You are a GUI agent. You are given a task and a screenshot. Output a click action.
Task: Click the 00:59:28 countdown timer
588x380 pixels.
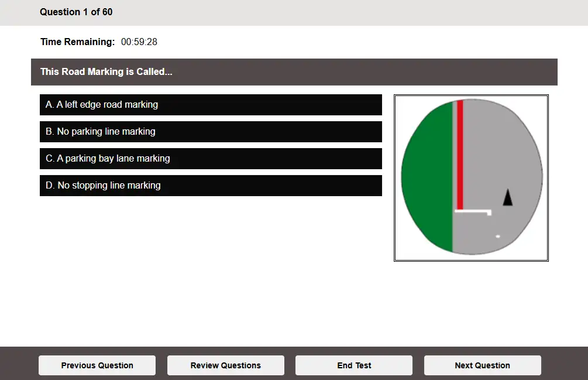point(139,42)
